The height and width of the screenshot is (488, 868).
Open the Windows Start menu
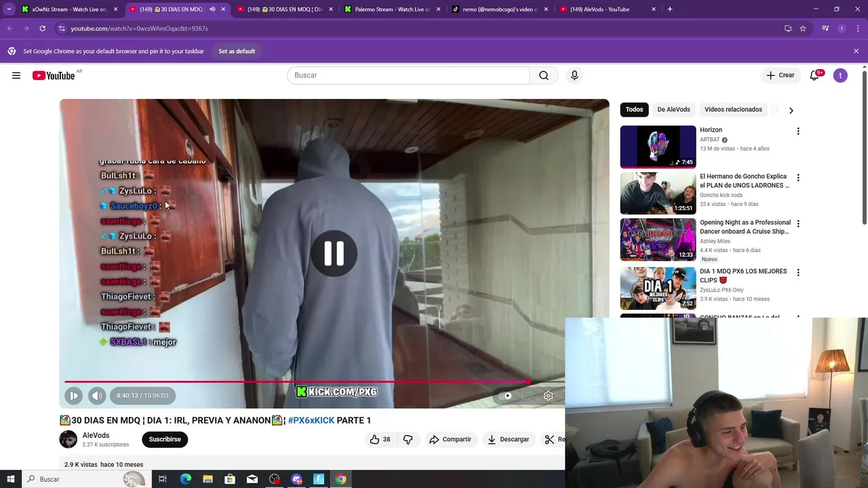[11, 479]
